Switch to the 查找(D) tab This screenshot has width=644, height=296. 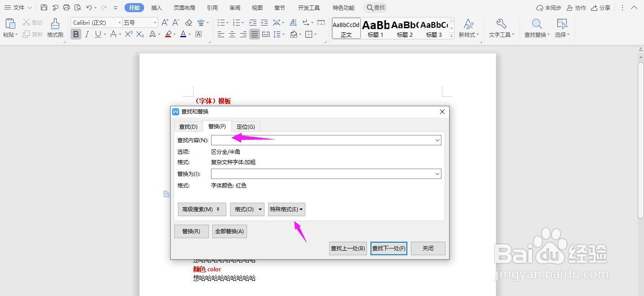pyautogui.click(x=188, y=127)
